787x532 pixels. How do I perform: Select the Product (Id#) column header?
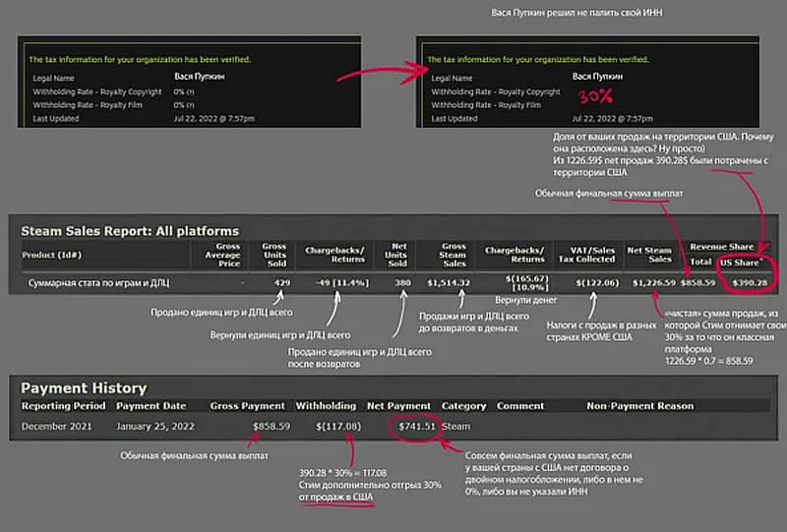click(51, 255)
